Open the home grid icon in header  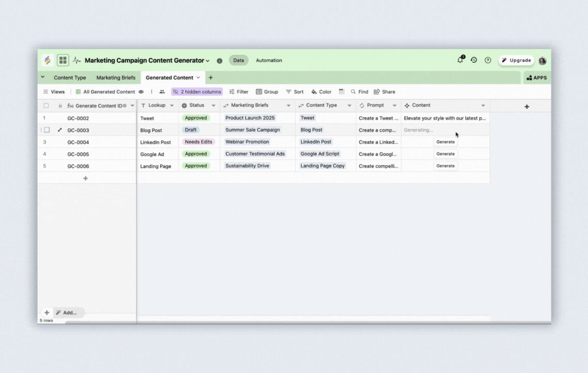(63, 60)
